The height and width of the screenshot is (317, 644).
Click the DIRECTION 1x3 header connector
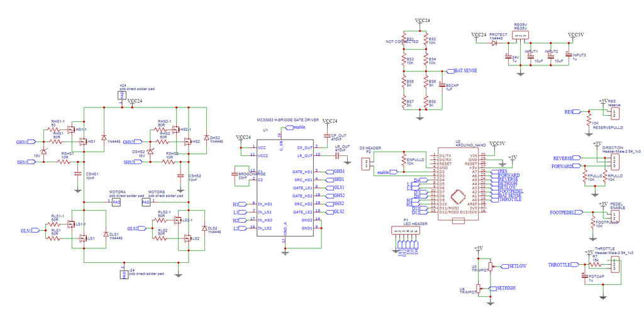click(x=614, y=160)
